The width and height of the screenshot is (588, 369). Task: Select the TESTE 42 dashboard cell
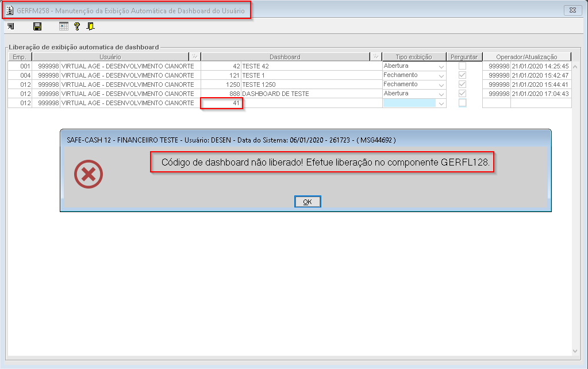tap(312, 66)
